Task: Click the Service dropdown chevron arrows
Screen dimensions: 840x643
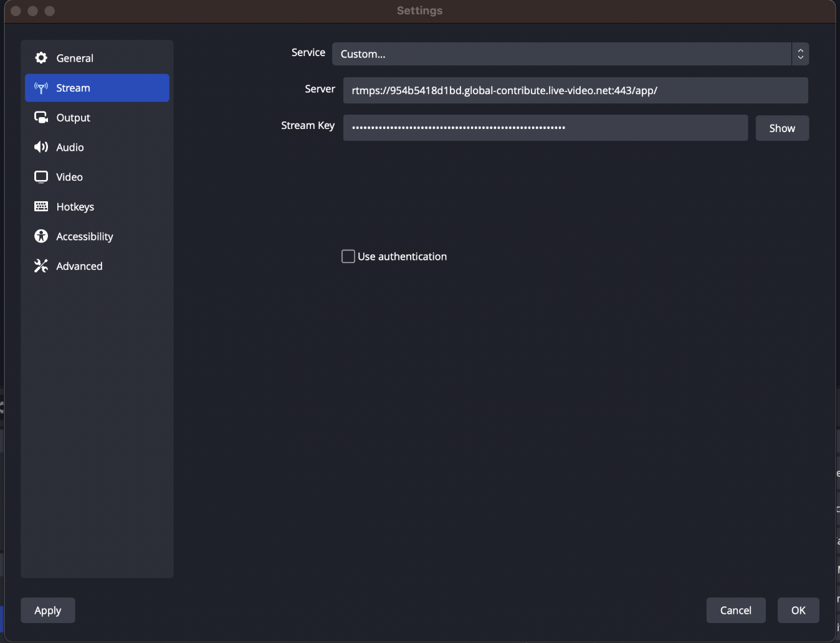Action: 799,54
